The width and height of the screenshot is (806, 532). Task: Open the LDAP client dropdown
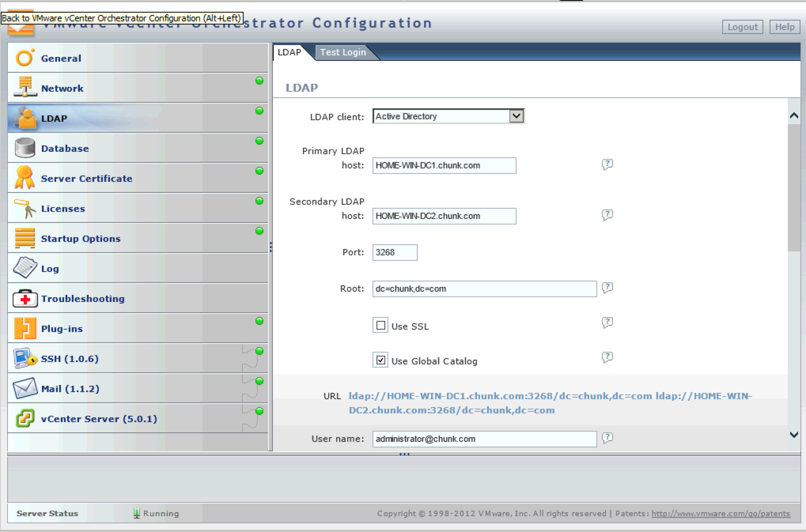pos(516,116)
